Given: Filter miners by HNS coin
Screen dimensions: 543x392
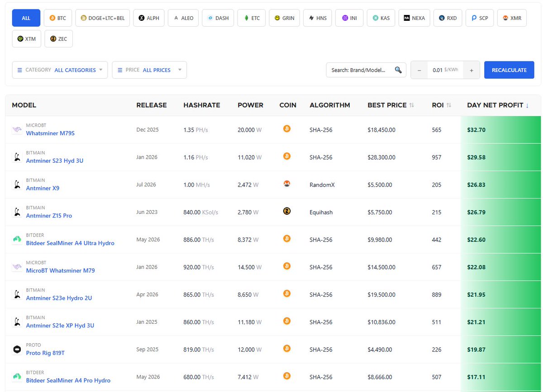Looking at the screenshot, I should tap(318, 18).
